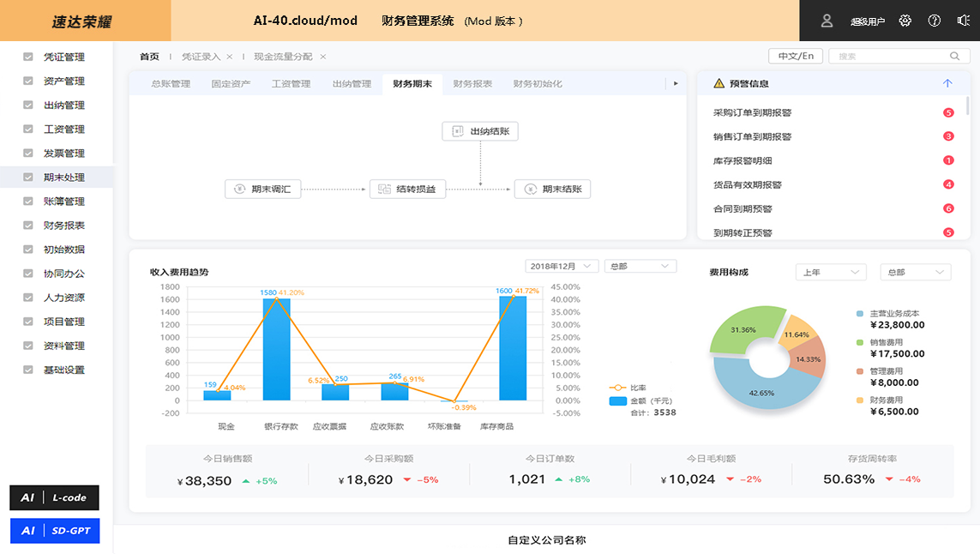Click the 销售费用 green legend swatch

click(x=860, y=342)
